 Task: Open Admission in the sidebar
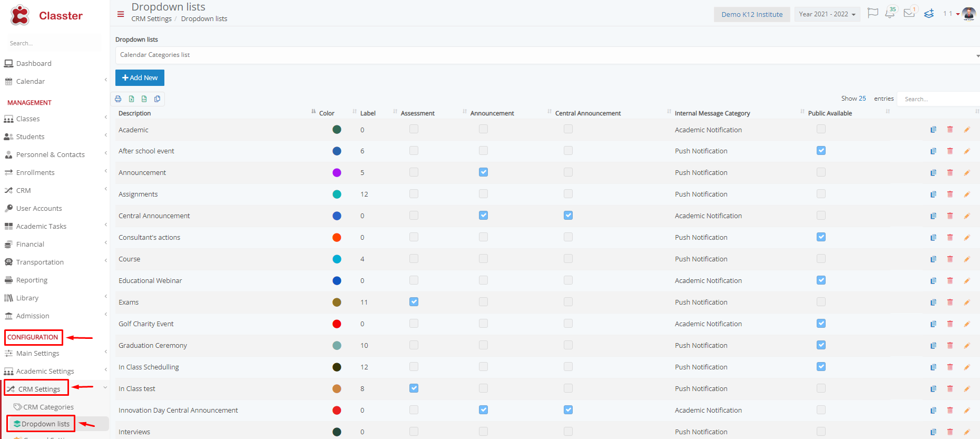(x=33, y=316)
